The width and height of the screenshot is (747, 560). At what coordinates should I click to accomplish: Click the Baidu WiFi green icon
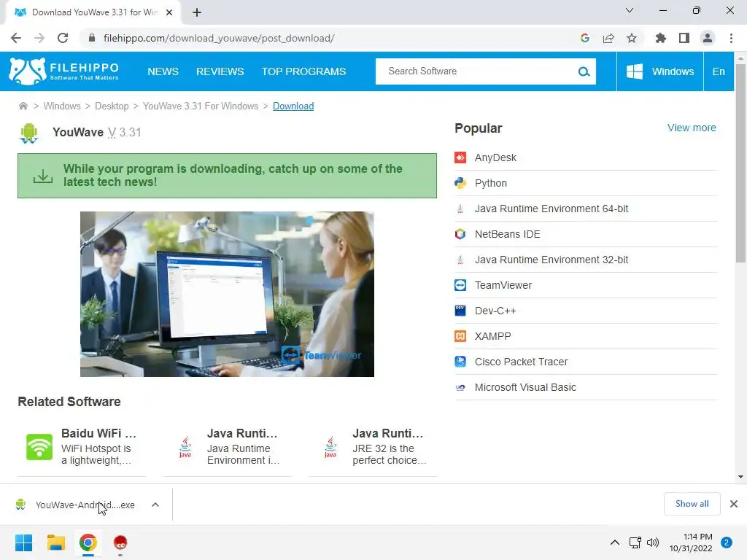(39, 447)
